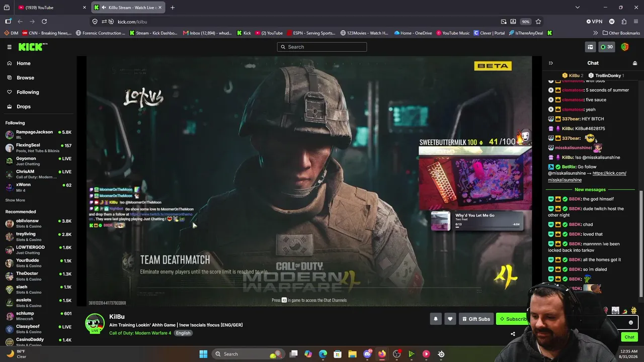
Task: Open Following in Kick sidebar
Action: click(x=28, y=92)
